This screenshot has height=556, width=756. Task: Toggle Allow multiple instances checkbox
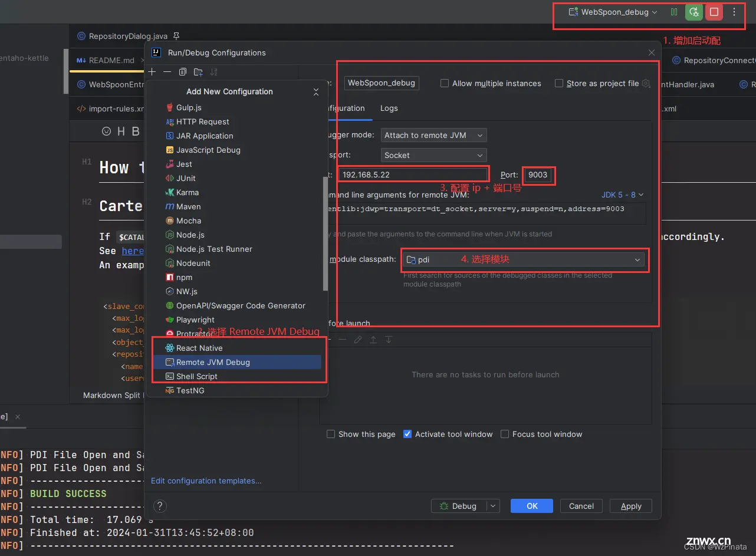click(x=445, y=84)
